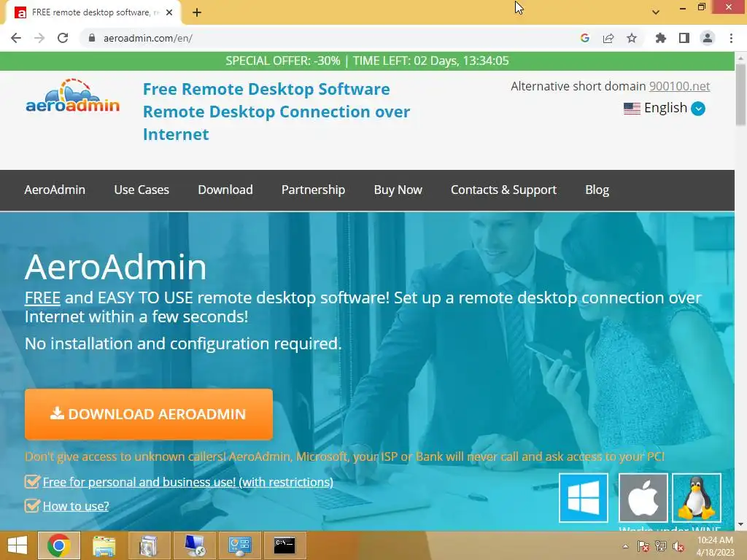
Task: Open the Download menu item
Action: point(225,190)
